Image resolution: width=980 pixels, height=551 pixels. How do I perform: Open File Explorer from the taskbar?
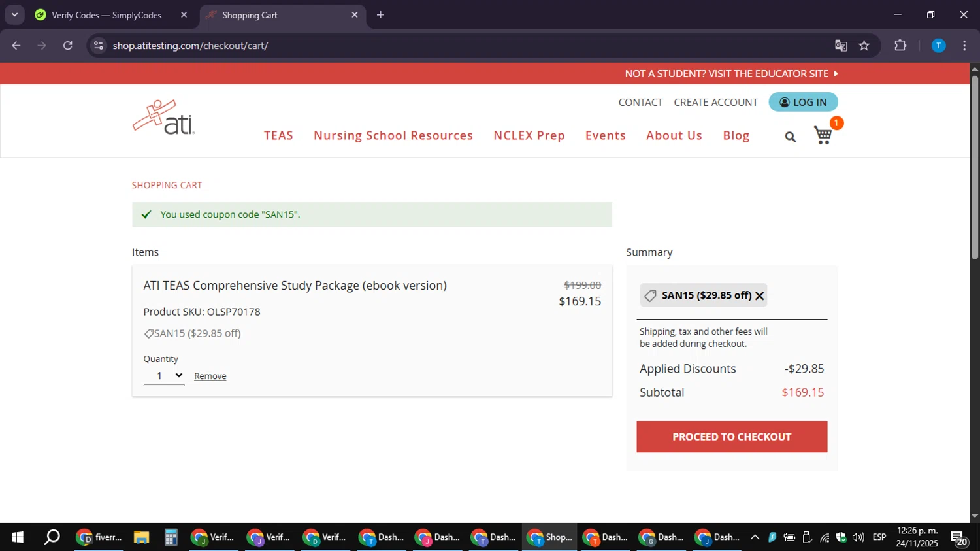tap(141, 537)
